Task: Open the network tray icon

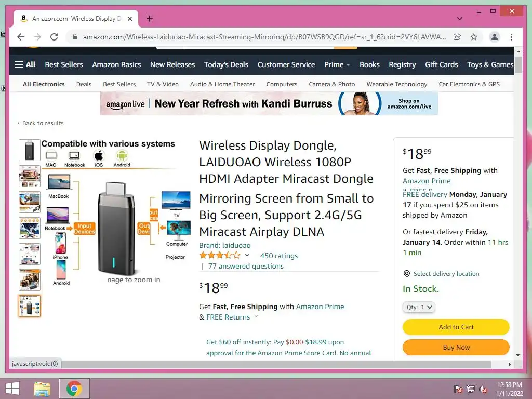Action: click(470, 389)
